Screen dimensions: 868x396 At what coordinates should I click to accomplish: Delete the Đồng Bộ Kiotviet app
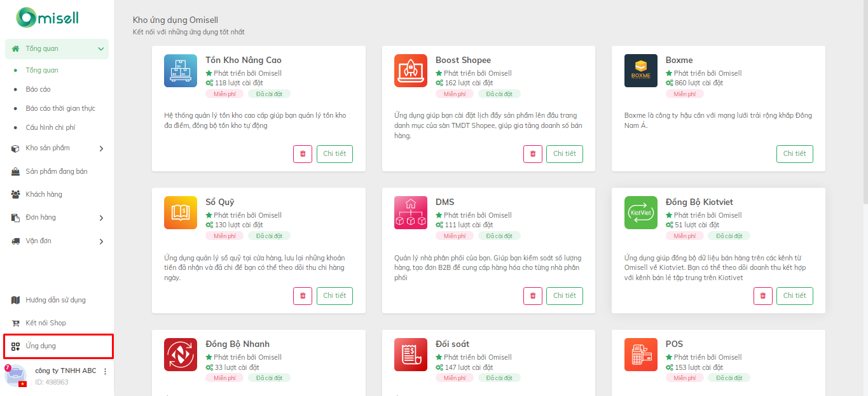(x=763, y=296)
